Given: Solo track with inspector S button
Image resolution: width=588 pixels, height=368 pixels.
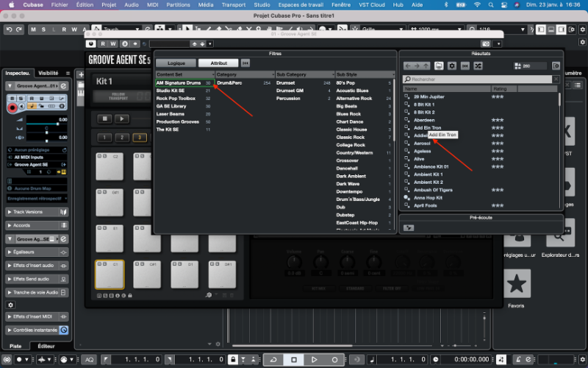Looking at the screenshot, I should tap(21, 99).
